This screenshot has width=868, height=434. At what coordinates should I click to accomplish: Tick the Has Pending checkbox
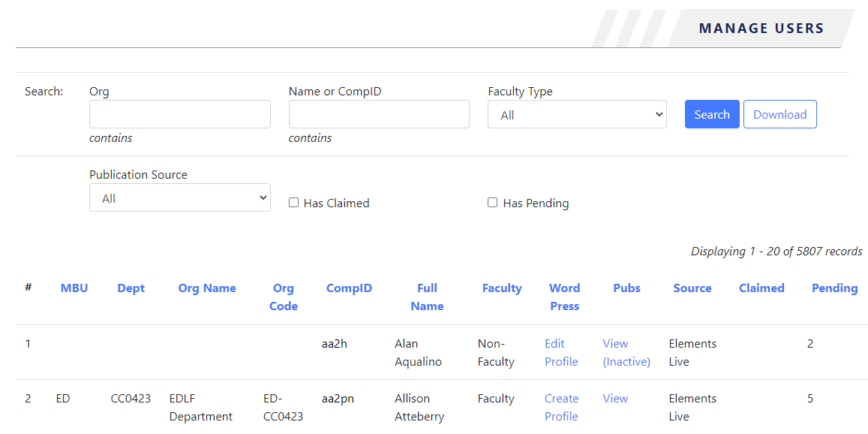493,203
